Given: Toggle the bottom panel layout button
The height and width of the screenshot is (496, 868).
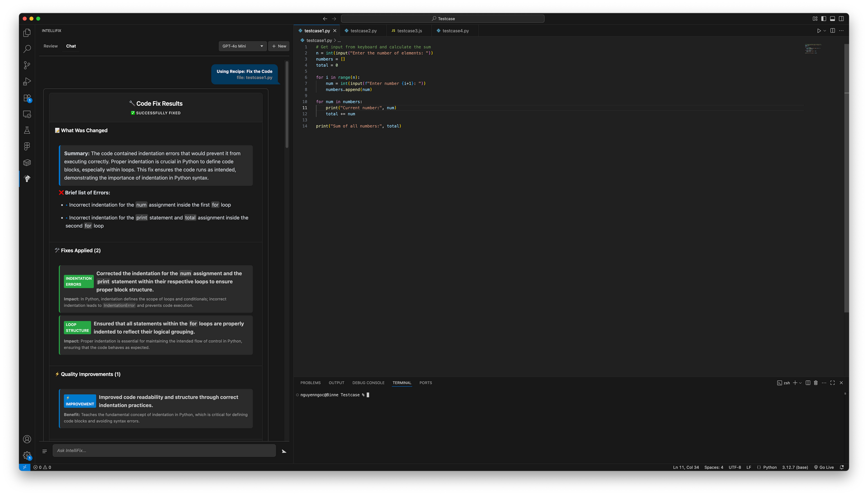Looking at the screenshot, I should coord(832,19).
